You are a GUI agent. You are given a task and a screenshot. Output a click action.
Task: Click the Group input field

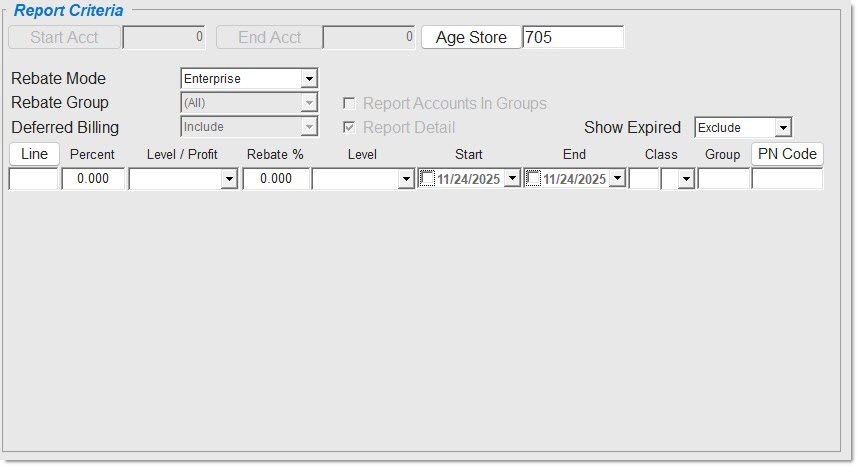(x=723, y=179)
